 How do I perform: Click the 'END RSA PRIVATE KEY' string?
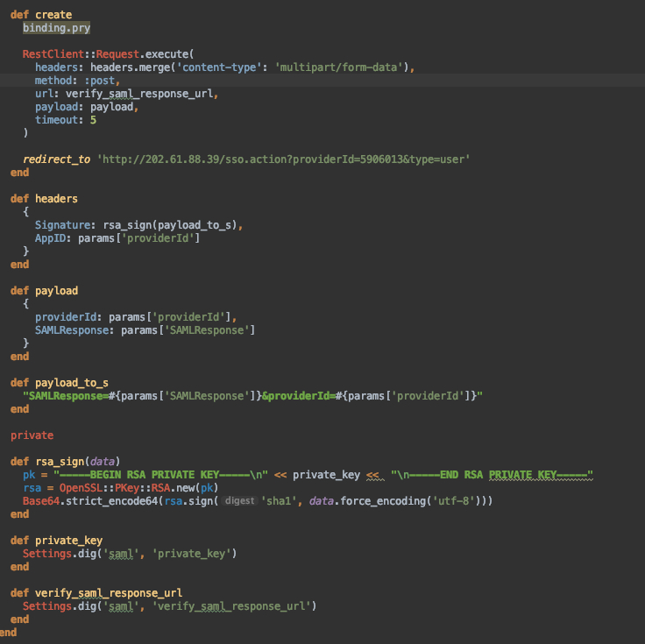click(x=492, y=475)
